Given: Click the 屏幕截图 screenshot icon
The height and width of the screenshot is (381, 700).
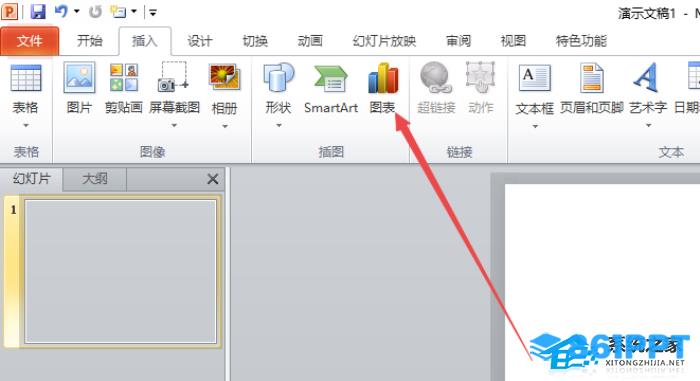Looking at the screenshot, I should (x=174, y=77).
